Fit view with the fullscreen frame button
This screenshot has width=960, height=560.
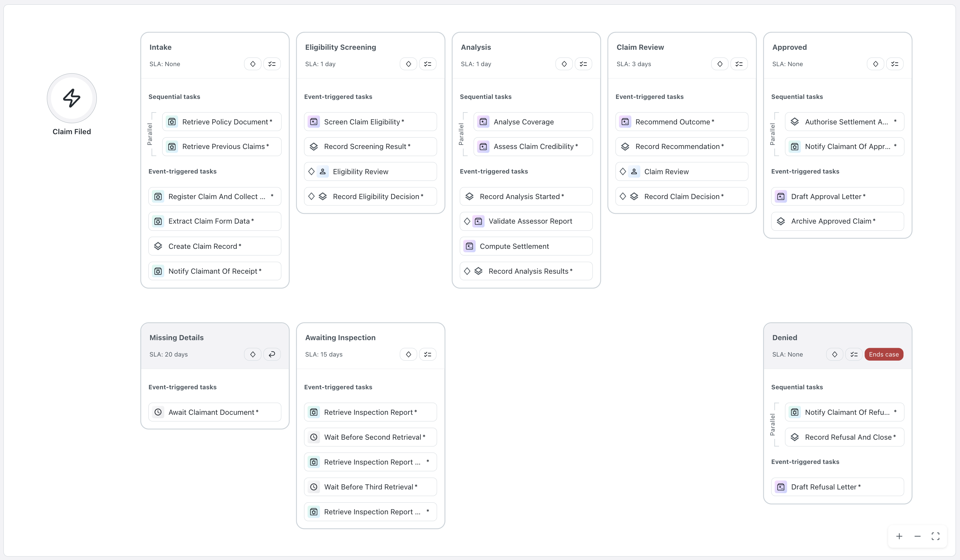click(936, 536)
